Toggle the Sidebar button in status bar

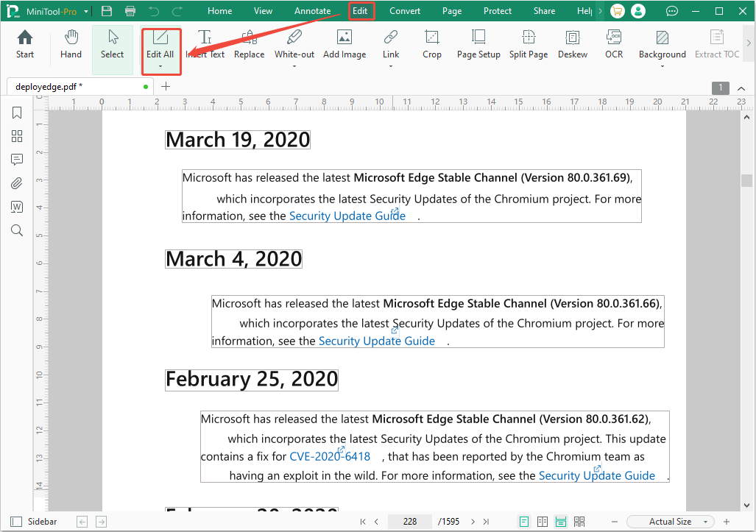33,522
